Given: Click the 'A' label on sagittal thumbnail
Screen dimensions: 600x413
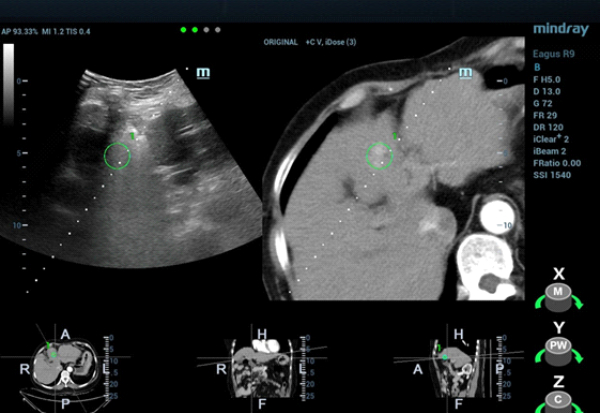Looking at the screenshot, I should [417, 370].
